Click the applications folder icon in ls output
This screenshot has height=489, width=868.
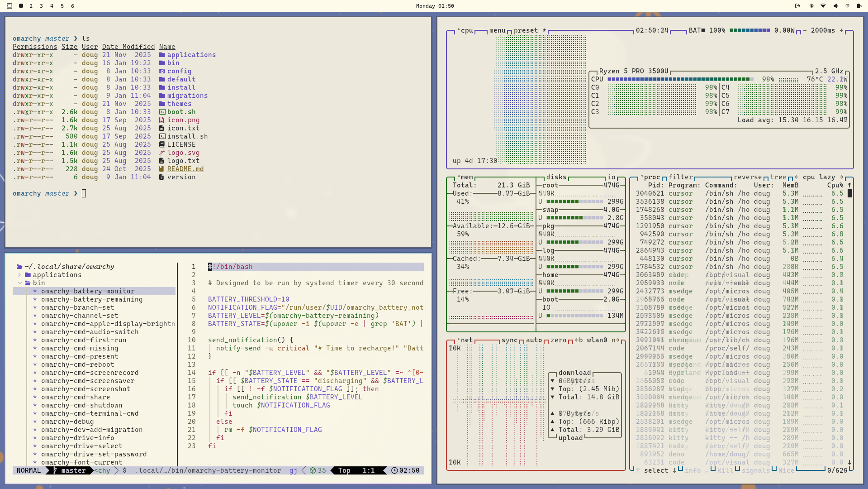tap(162, 55)
